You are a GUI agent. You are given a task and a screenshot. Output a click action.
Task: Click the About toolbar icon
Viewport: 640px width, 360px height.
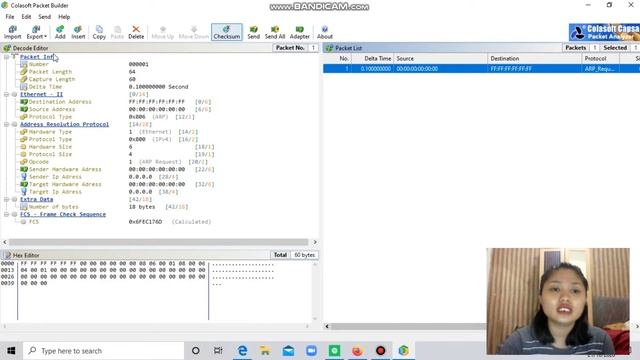pyautogui.click(x=325, y=32)
